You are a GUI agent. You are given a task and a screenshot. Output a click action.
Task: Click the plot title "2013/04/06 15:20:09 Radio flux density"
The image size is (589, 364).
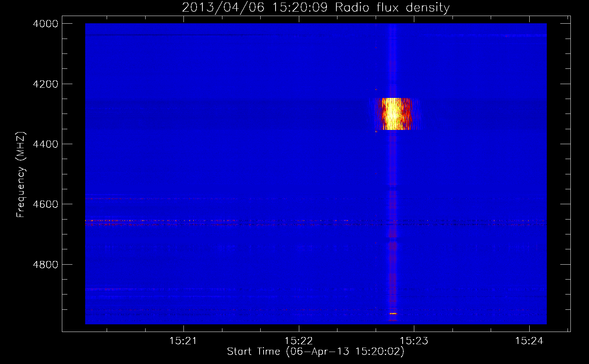316,8
